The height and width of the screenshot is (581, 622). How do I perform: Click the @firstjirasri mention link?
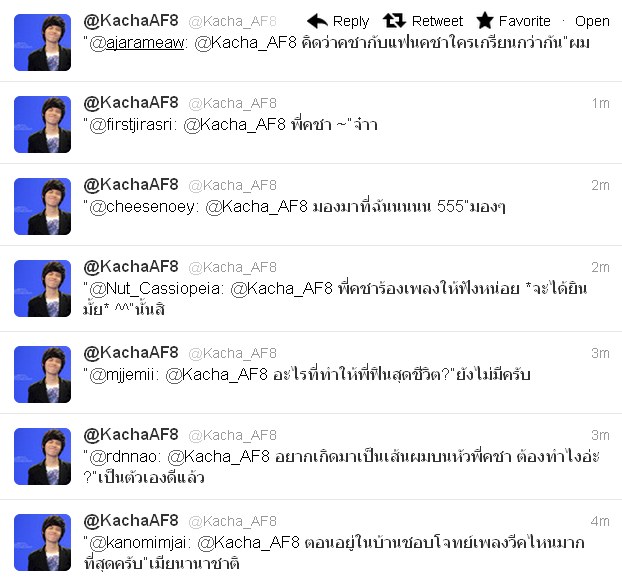pos(131,125)
